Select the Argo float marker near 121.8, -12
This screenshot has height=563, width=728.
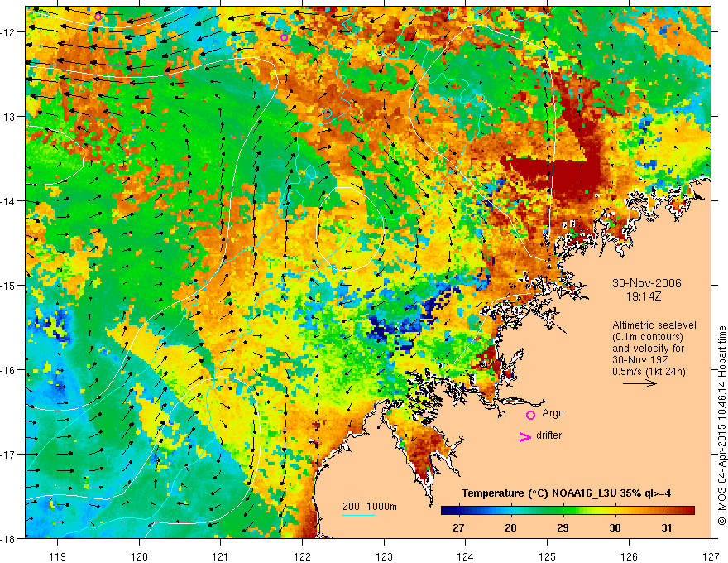284,37
